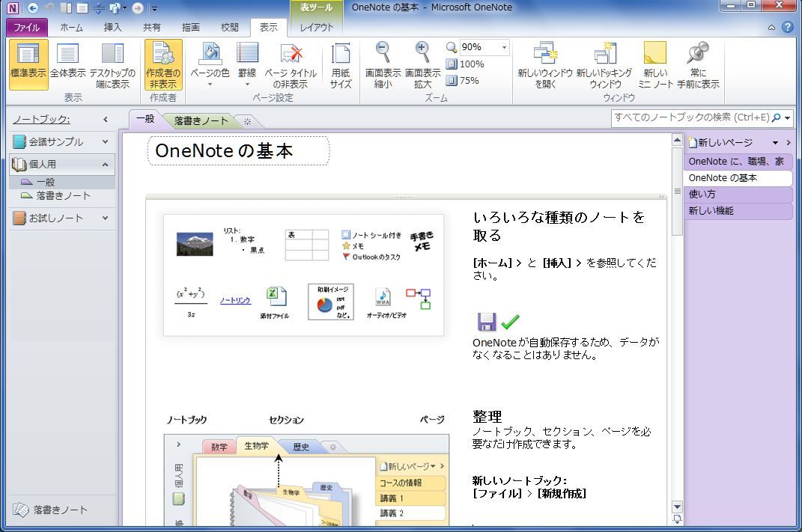Viewport: 802px width, 532px height.
Task: Open OneNote Help question mark
Action: 788,27
